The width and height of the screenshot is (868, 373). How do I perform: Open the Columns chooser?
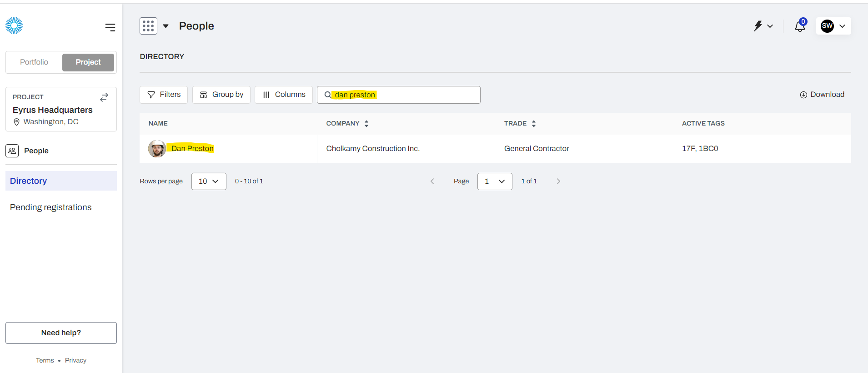point(284,95)
